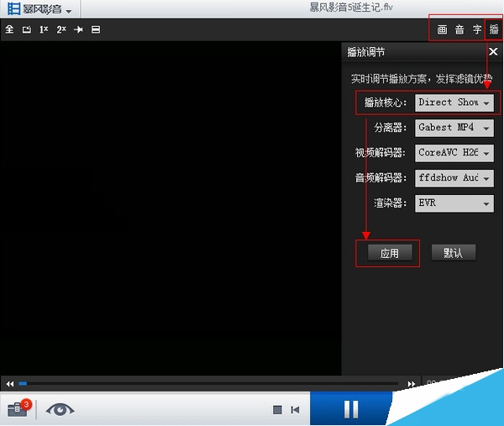Open the 字 subtitle adjustment tab
The image size is (504, 426).
pos(476,29)
